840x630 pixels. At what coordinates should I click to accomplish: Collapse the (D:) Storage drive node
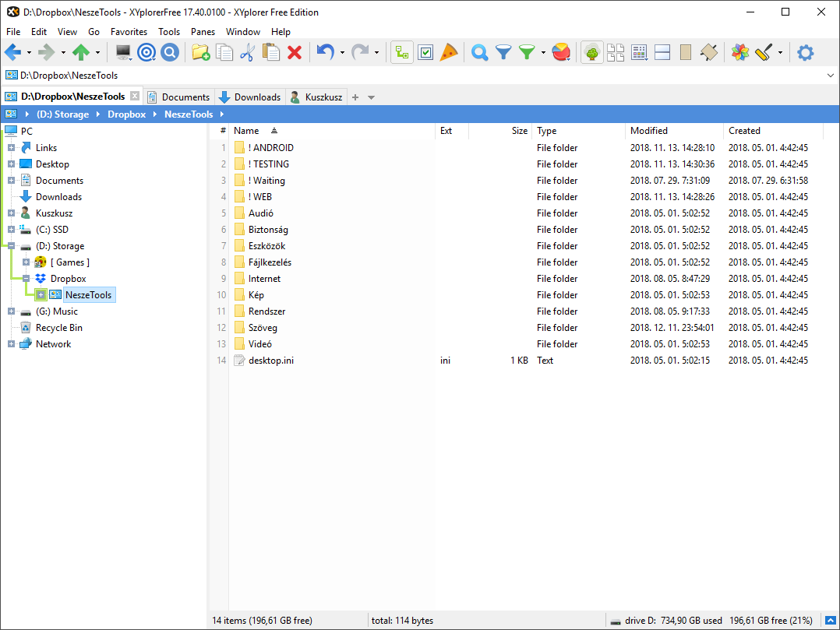click(11, 245)
